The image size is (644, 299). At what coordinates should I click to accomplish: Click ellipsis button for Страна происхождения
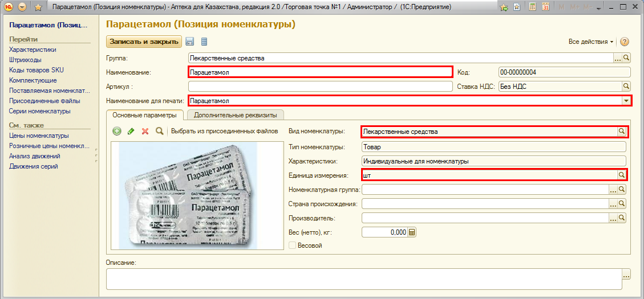pyautogui.click(x=614, y=204)
